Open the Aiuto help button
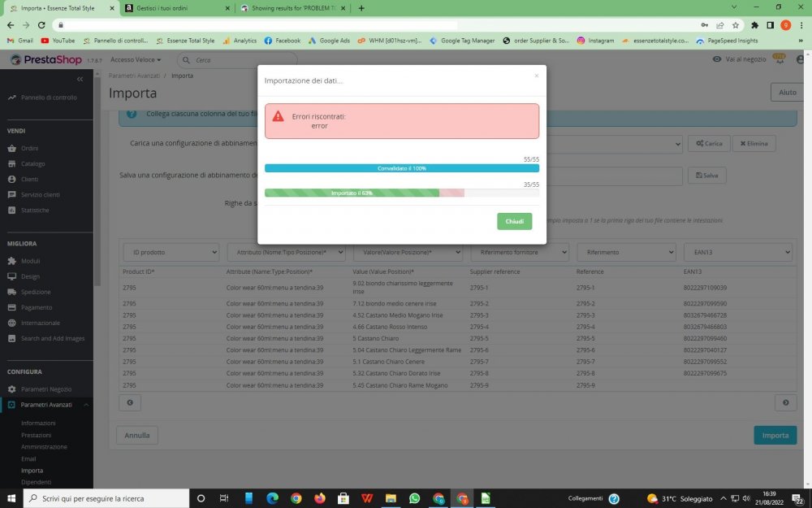The width and height of the screenshot is (812, 508). 787,93
